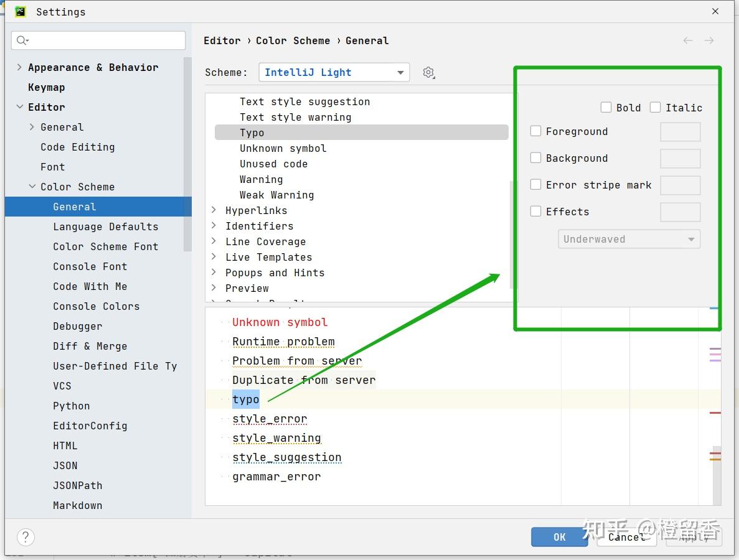The height and width of the screenshot is (560, 739).
Task: Click the back navigation arrow
Action: pos(687,40)
